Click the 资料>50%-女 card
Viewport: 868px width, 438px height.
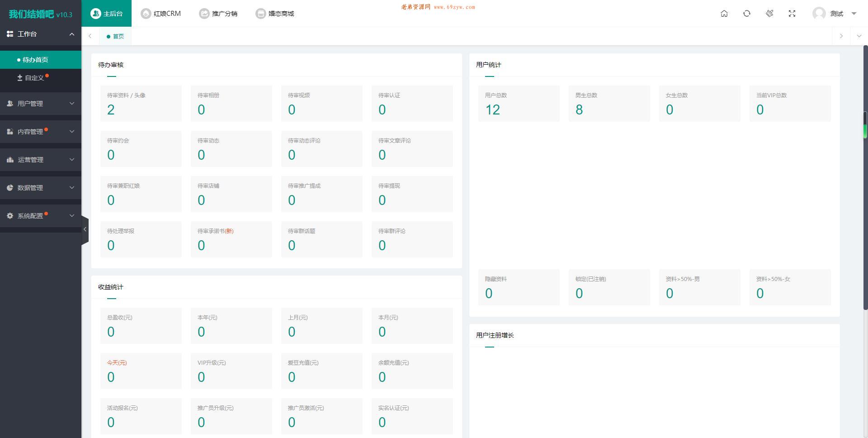click(x=790, y=287)
